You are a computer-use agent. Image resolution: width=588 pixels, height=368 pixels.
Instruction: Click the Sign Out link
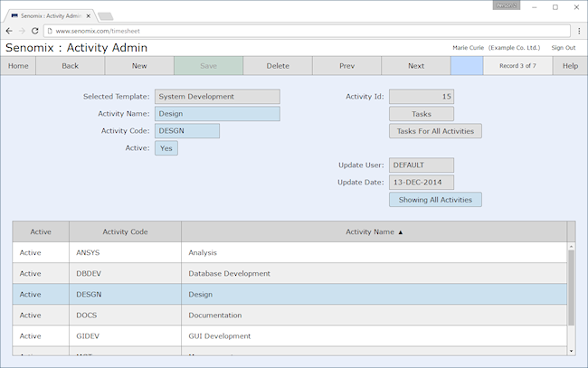click(564, 48)
